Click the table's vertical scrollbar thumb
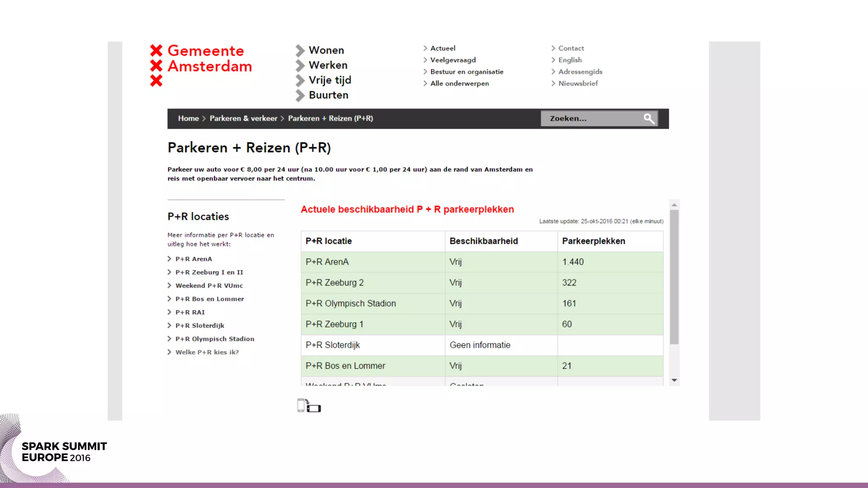This screenshot has width=868, height=488. pos(674,277)
